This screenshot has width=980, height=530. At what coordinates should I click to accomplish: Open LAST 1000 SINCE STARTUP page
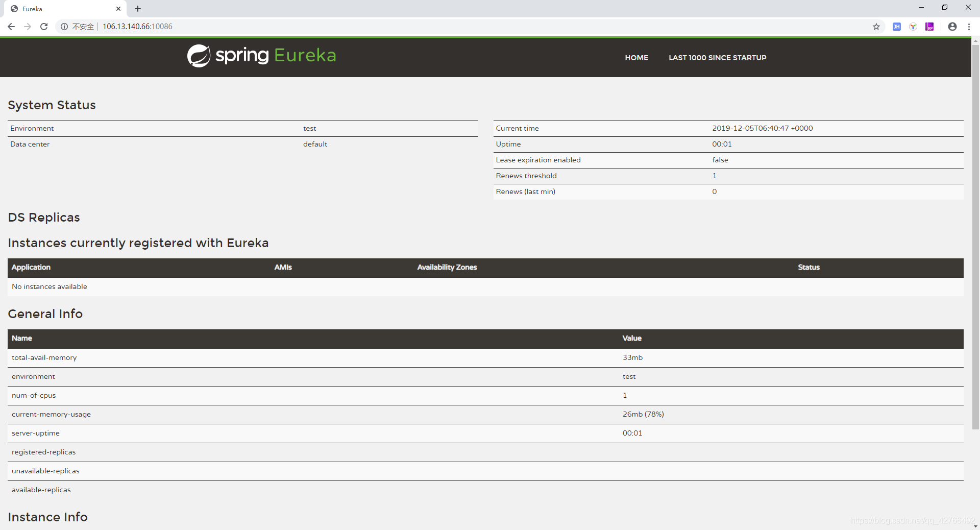point(718,58)
